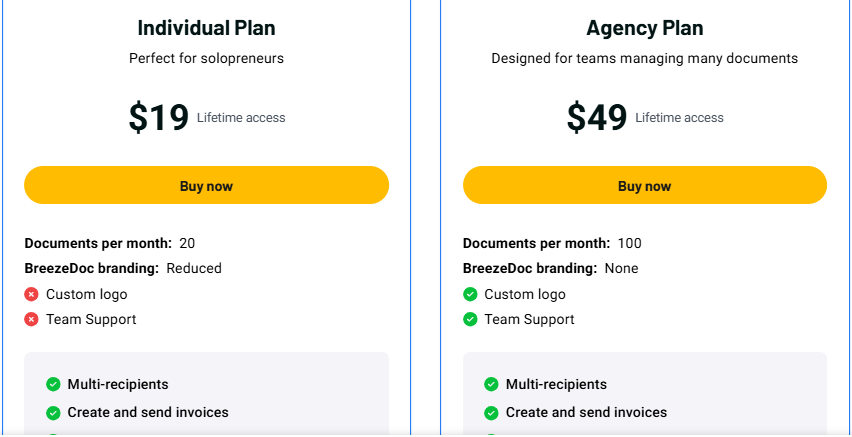This screenshot has width=852, height=437.
Task: Click Individual Plan's Create and send invoices check
Action: (x=53, y=413)
